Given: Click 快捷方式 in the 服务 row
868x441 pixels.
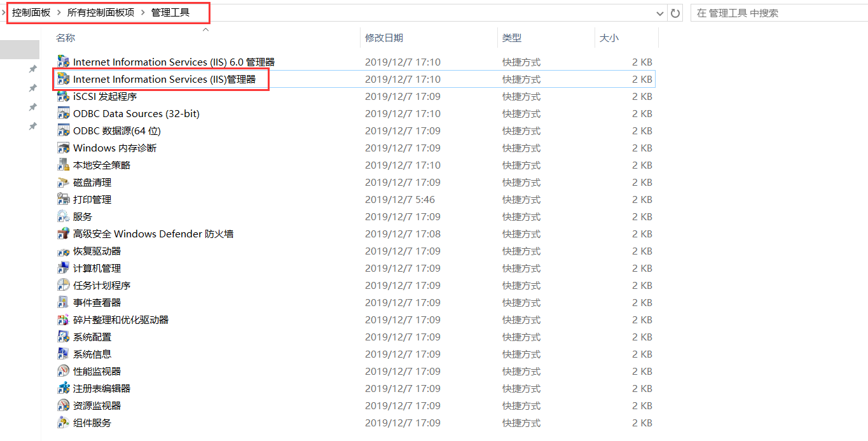Looking at the screenshot, I should pyautogui.click(x=521, y=216).
